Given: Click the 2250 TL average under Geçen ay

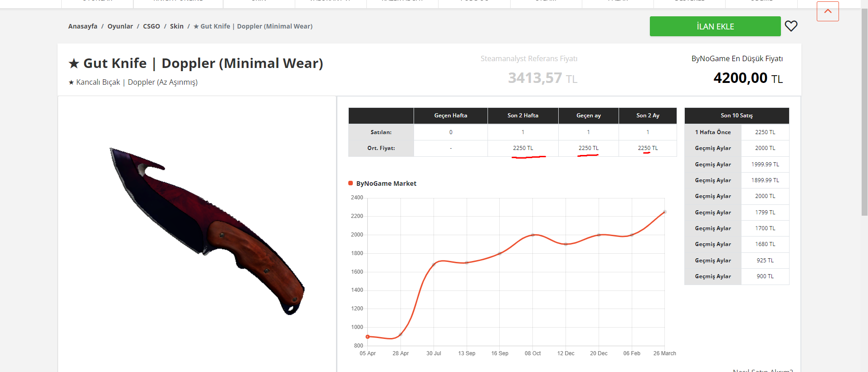Looking at the screenshot, I should [x=589, y=148].
